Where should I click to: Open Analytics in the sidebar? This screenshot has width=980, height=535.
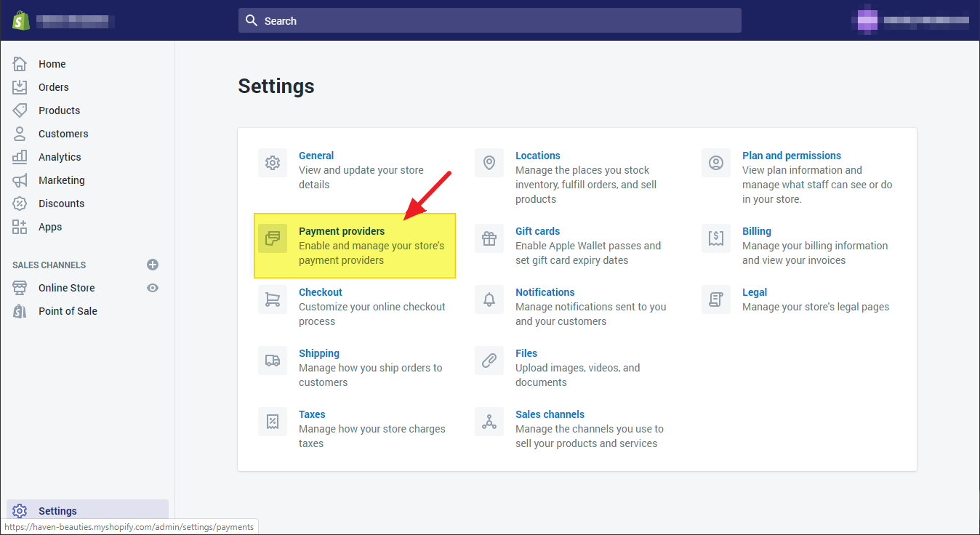tap(60, 157)
